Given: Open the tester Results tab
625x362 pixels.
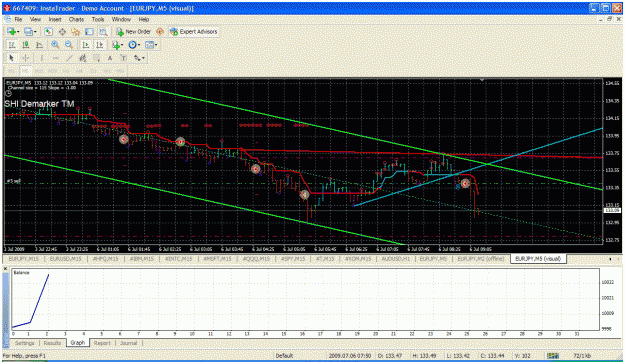Looking at the screenshot, I should point(52,343).
